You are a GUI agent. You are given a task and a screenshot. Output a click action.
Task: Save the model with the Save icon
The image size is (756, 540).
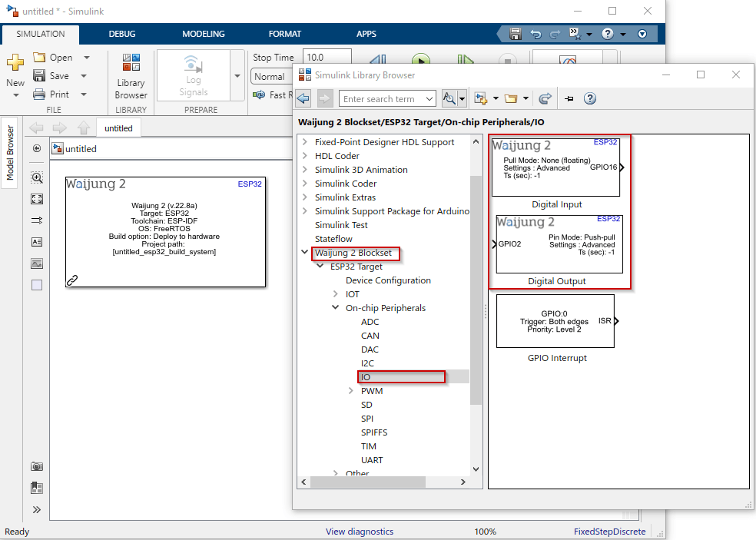point(39,76)
